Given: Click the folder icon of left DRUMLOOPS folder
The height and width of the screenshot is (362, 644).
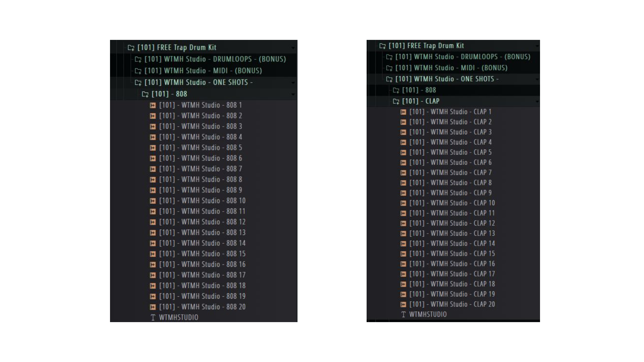Looking at the screenshot, I should 138,59.
